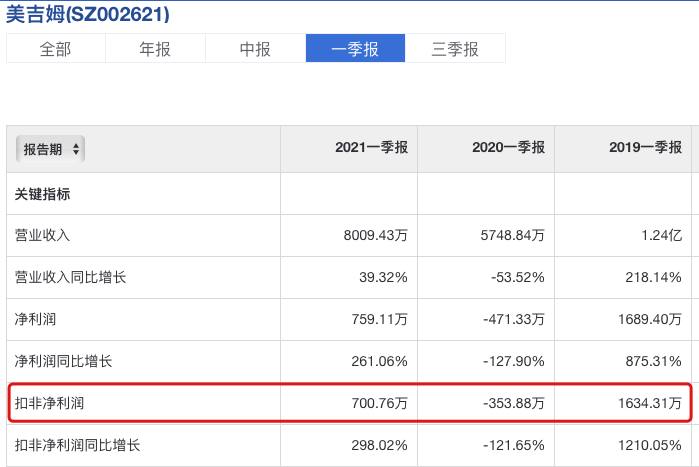Click the 营业收入同比增长 row label

70,277
